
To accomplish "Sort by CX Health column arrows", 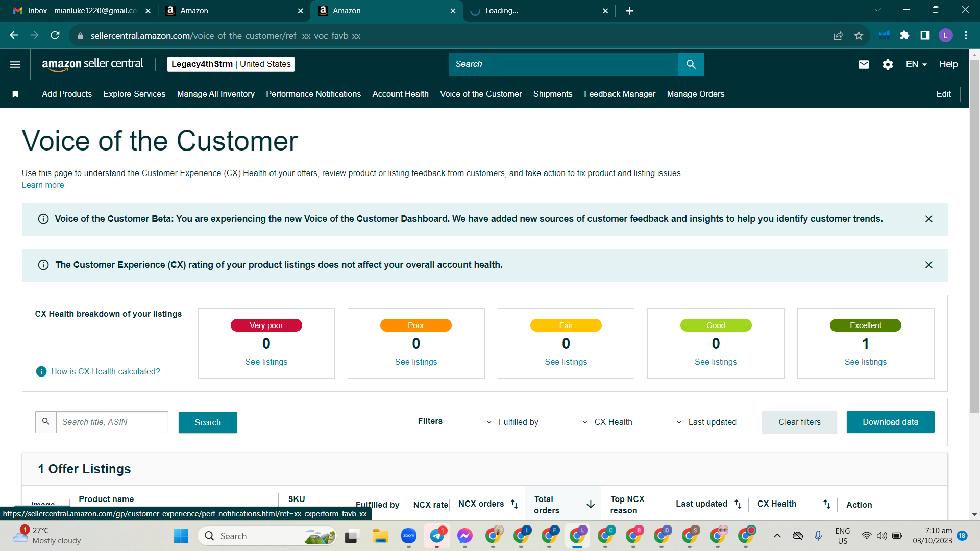I will (x=827, y=504).
